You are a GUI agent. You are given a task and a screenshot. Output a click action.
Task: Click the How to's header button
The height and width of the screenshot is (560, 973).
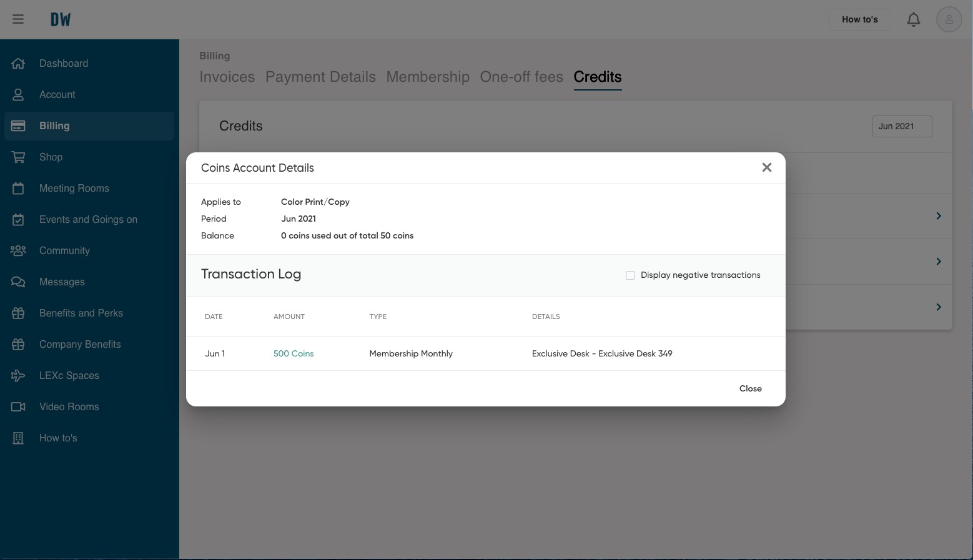(x=859, y=19)
